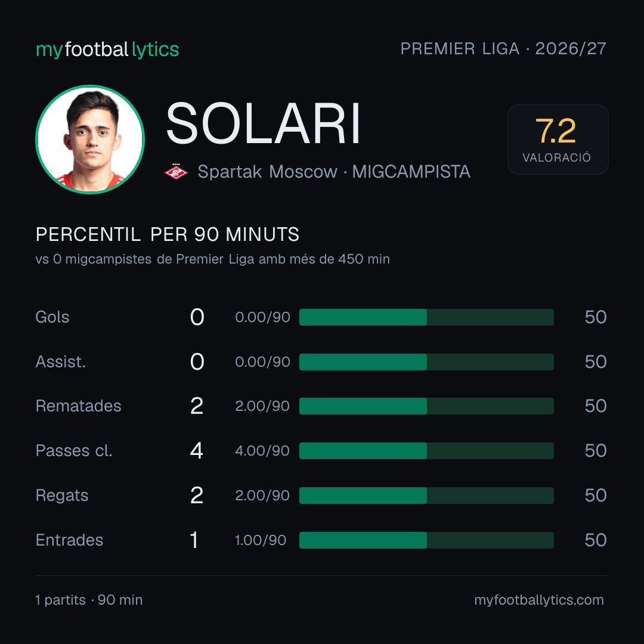The height and width of the screenshot is (644, 644).
Task: Select the Entrades percentile number 50
Action: tap(596, 540)
